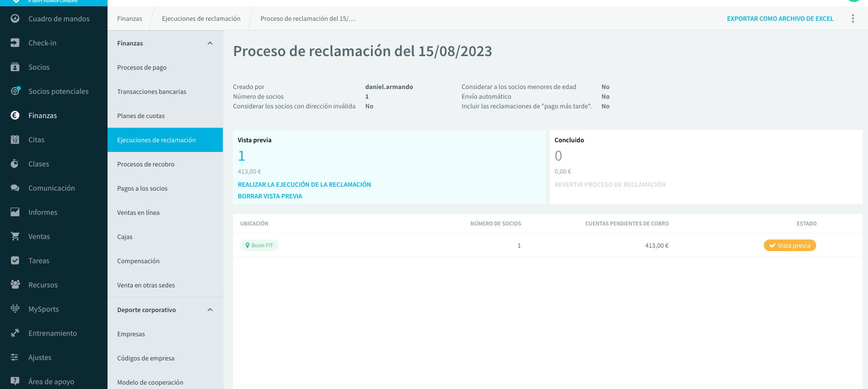Viewport: 868px width, 389px height.
Task: Open Procesos de pago submenu item
Action: [x=165, y=67]
